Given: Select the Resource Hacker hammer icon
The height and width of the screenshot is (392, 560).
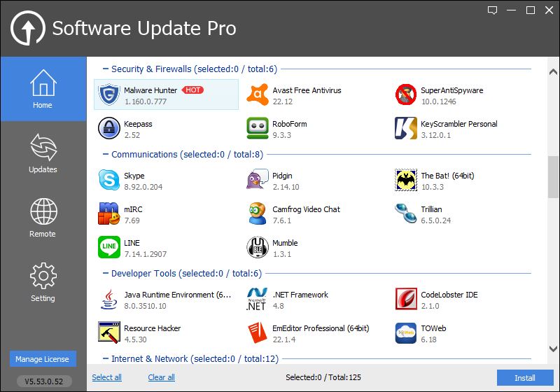Looking at the screenshot, I should 109,332.
